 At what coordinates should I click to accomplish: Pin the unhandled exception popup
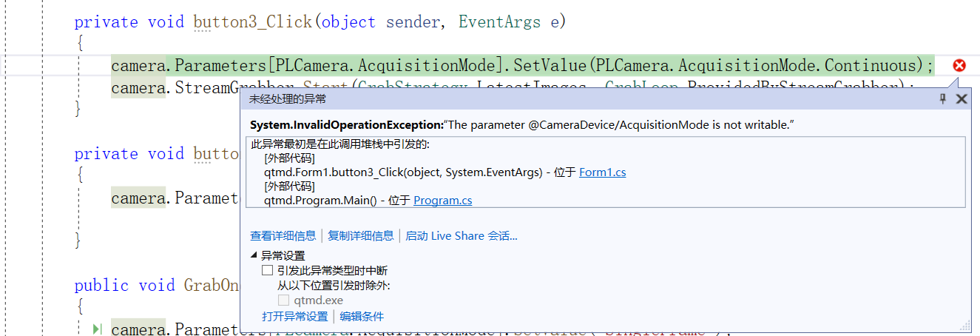[x=942, y=98]
